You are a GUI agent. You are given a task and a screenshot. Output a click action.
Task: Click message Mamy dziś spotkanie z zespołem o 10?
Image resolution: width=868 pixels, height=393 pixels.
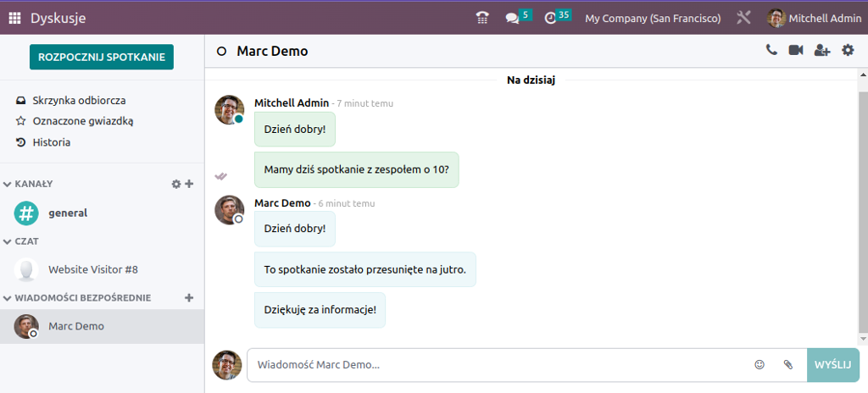coord(357,170)
